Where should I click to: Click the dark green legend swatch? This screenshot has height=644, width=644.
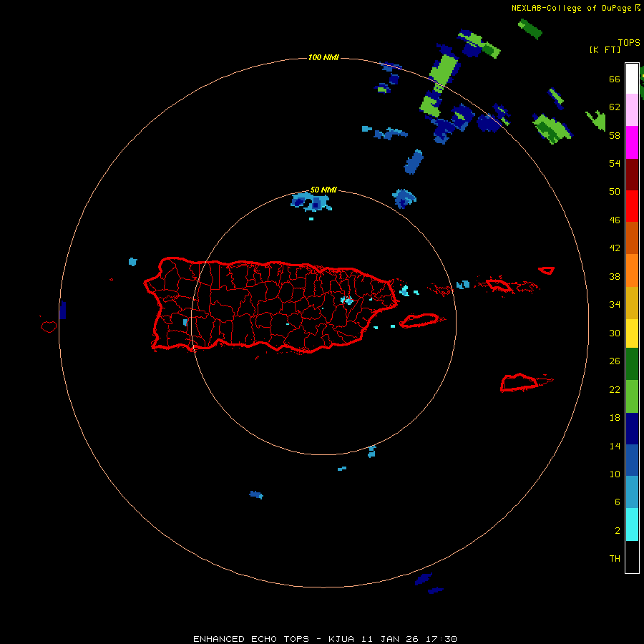tap(632, 364)
